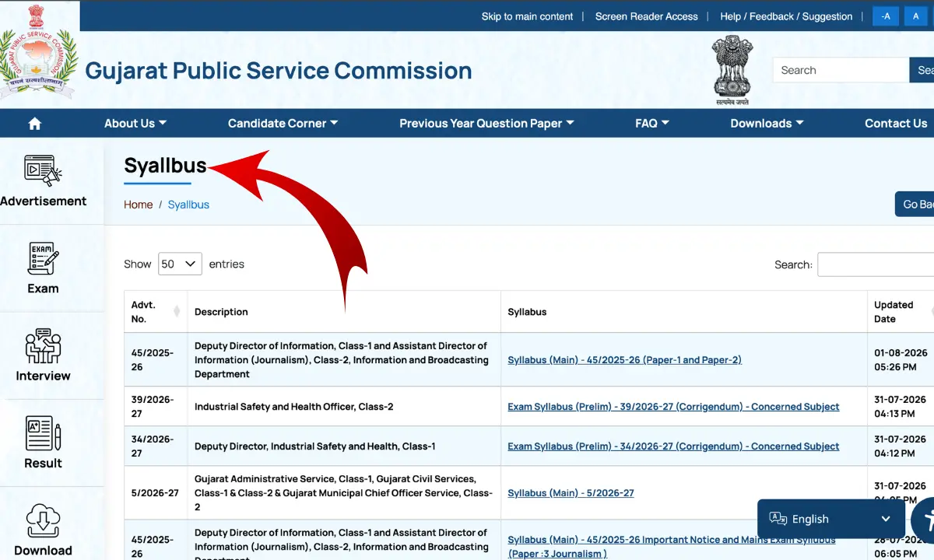Expand FAQ menu
Viewport: 934px width, 560px height.
click(652, 124)
